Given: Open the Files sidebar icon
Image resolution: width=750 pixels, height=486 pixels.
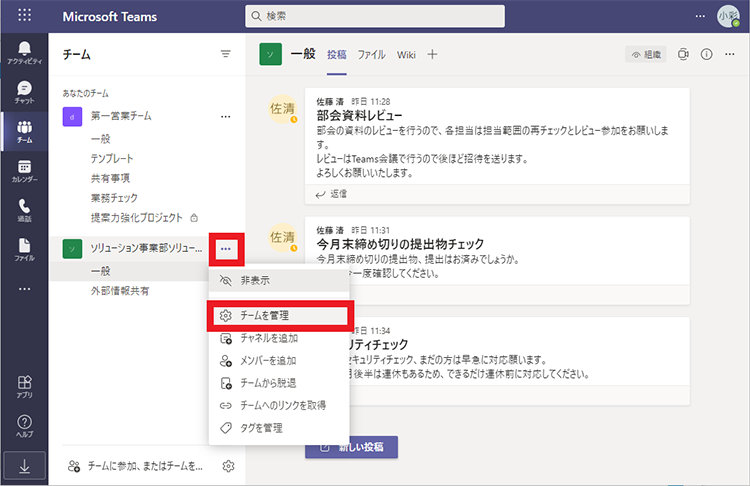Looking at the screenshot, I should tap(24, 250).
